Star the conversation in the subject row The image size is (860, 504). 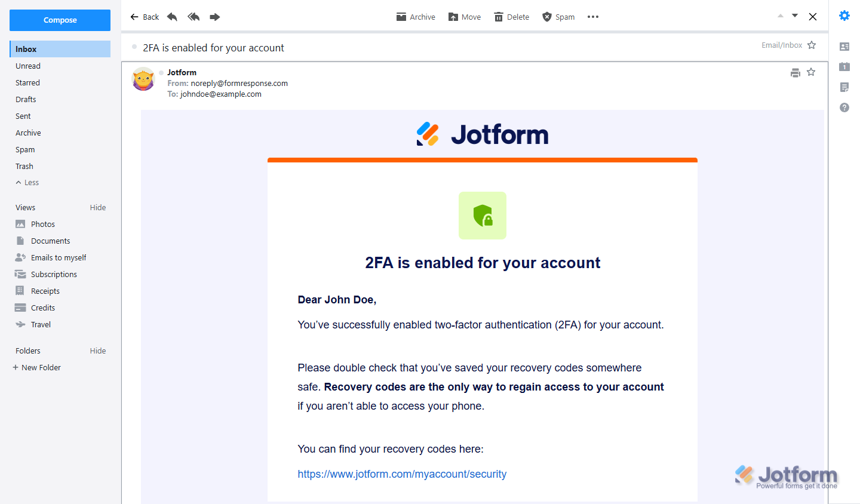(x=812, y=45)
